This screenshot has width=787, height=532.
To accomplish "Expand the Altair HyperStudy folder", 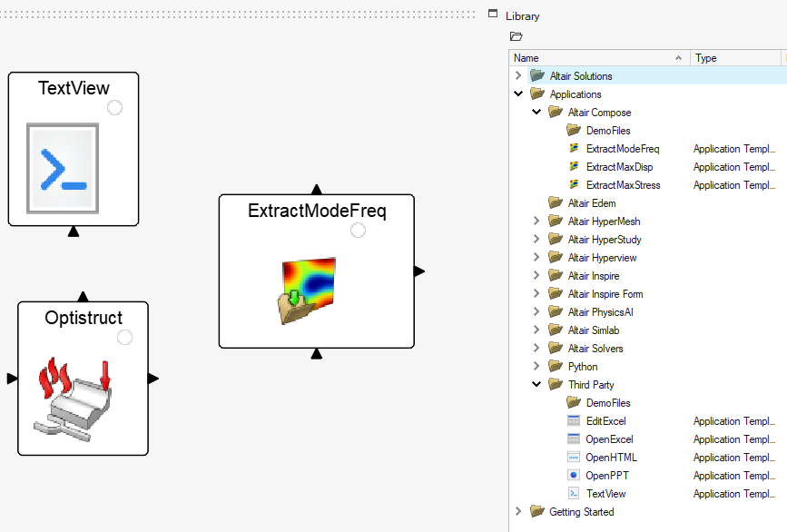I will (536, 239).
